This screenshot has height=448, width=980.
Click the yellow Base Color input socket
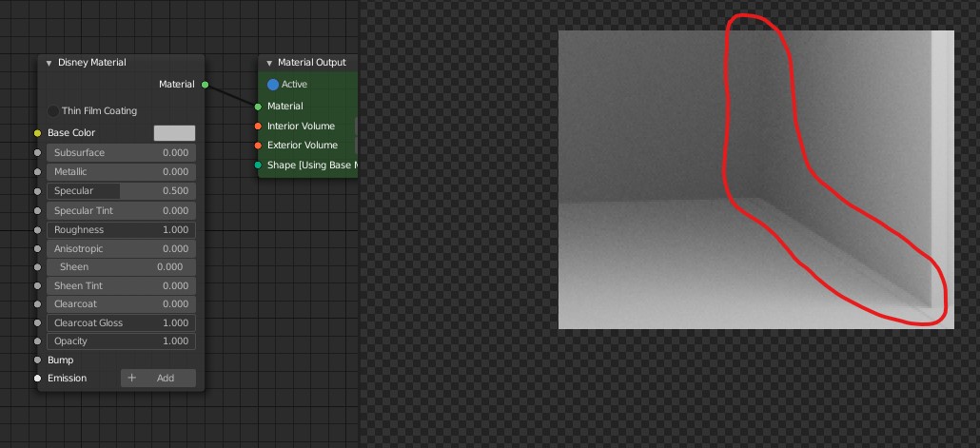pyautogui.click(x=38, y=133)
